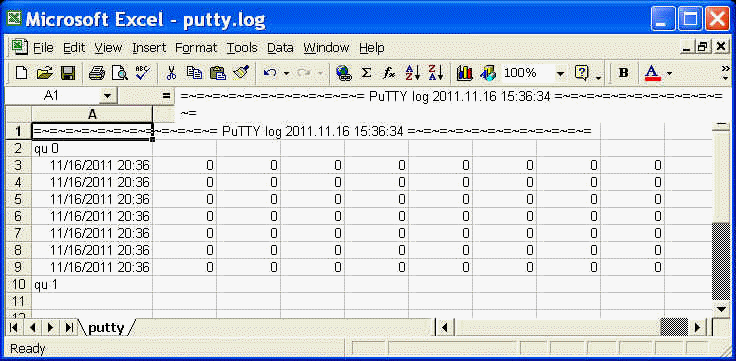This screenshot has width=736, height=361.
Task: Click cell containing 'qu 1'
Action: [92, 284]
